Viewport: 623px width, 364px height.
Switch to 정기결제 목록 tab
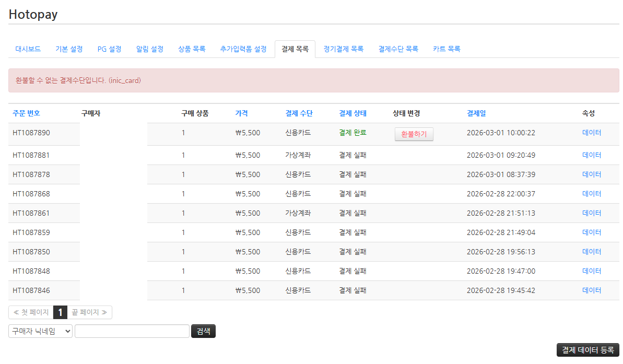[343, 49]
